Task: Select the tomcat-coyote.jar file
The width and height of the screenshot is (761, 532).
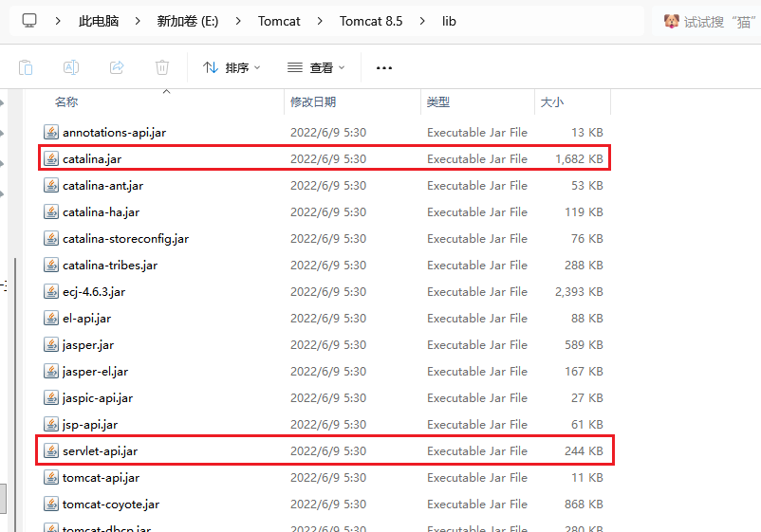Action: pyautogui.click(x=111, y=504)
